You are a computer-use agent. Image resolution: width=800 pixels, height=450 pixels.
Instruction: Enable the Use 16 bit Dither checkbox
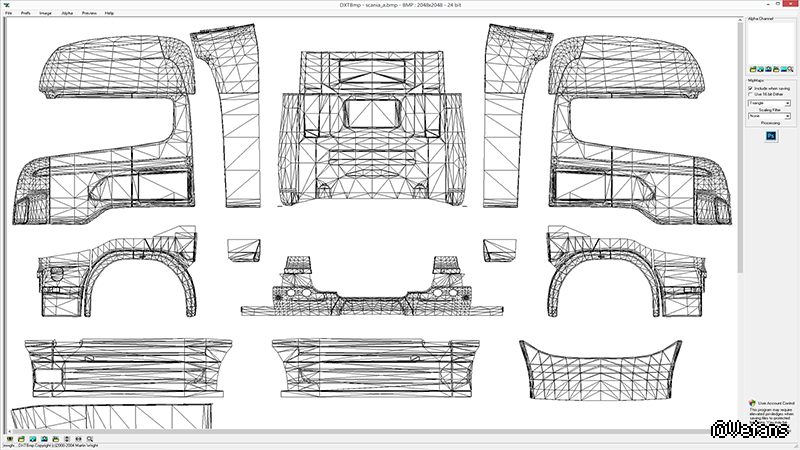[750, 95]
